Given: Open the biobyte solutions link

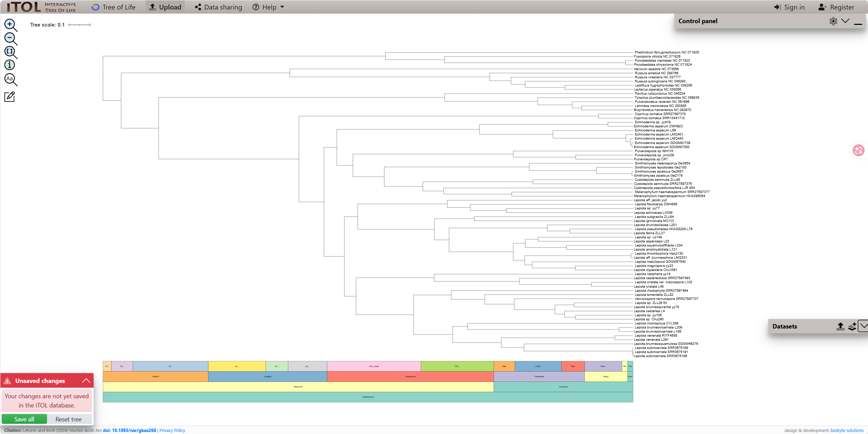Looking at the screenshot, I should [x=847, y=430].
